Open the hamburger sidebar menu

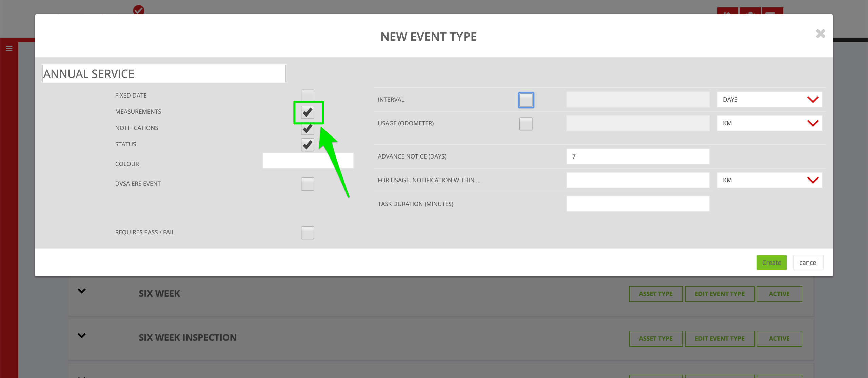9,49
